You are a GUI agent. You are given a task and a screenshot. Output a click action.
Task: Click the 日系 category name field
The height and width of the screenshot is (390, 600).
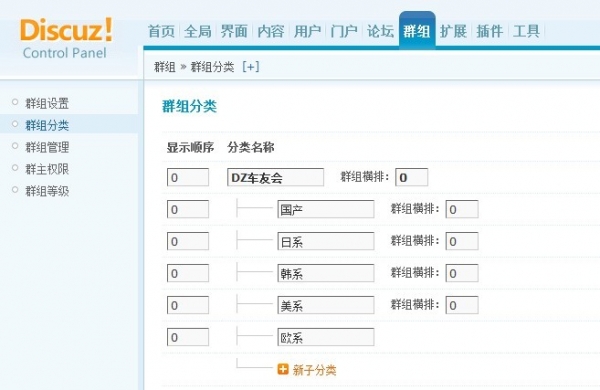(x=326, y=241)
